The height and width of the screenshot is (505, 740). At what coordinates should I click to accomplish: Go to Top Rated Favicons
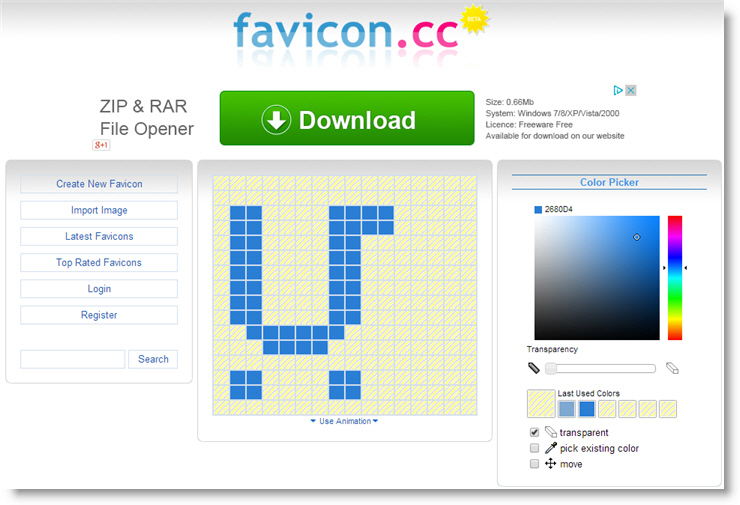(x=99, y=262)
